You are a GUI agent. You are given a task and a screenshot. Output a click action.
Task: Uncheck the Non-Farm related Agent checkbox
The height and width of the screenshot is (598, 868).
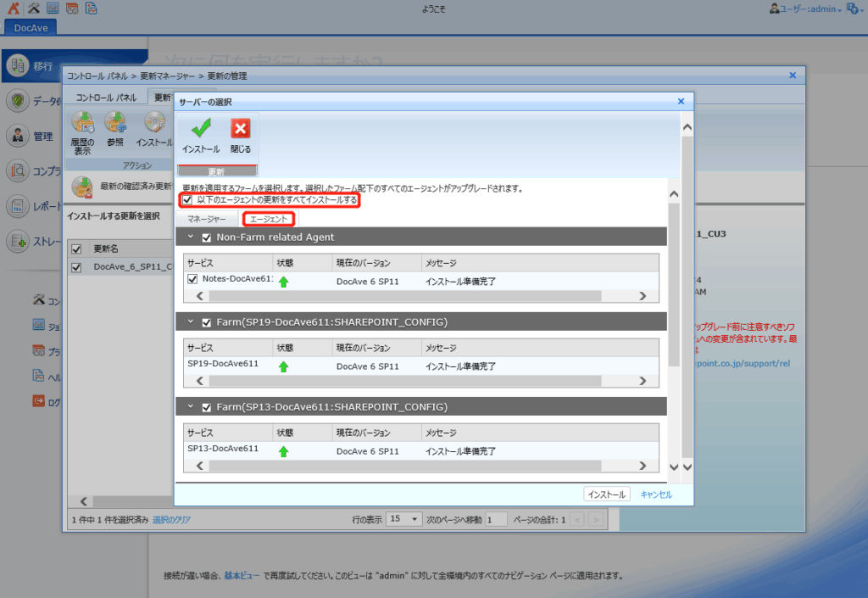tap(207, 238)
